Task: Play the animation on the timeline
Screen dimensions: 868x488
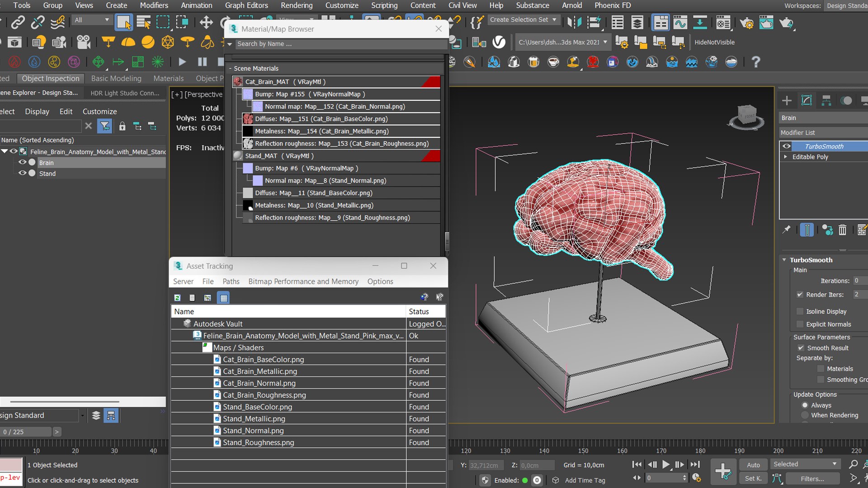Action: [x=666, y=465]
